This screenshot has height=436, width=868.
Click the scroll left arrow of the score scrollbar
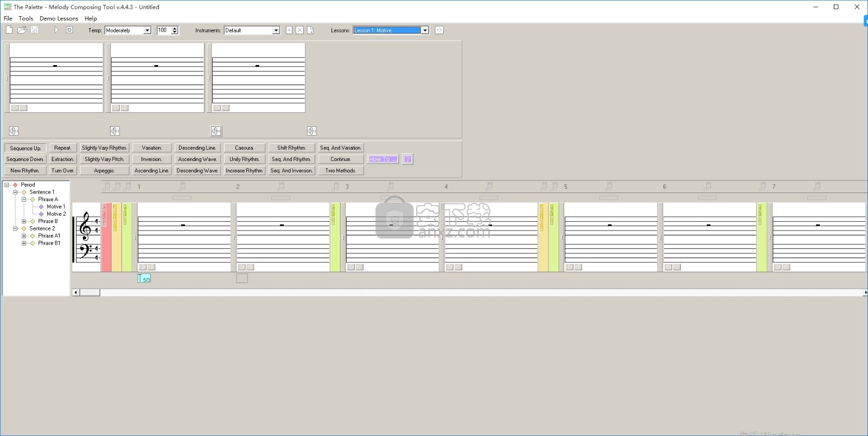[76, 292]
